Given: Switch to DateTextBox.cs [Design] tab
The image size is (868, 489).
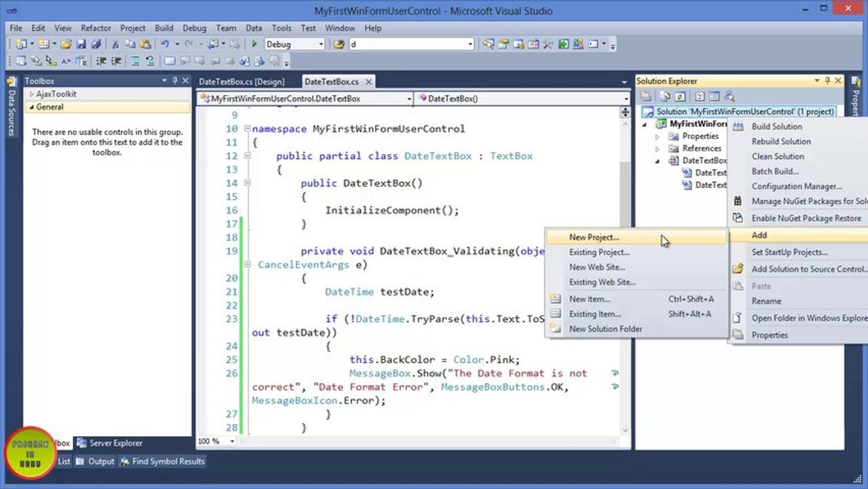Looking at the screenshot, I should coord(242,81).
